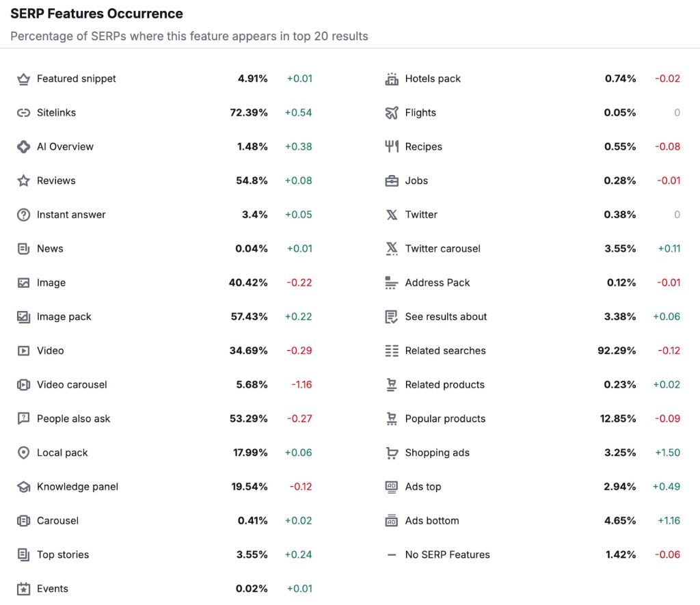The width and height of the screenshot is (700, 605).
Task: Click the Related searches percentage value
Action: (x=618, y=351)
